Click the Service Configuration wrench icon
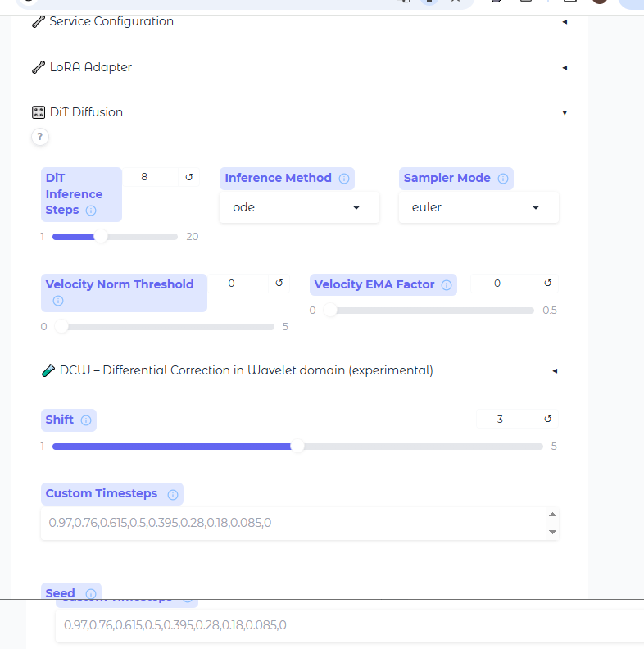Image resolution: width=644 pixels, height=649 pixels. [x=38, y=21]
